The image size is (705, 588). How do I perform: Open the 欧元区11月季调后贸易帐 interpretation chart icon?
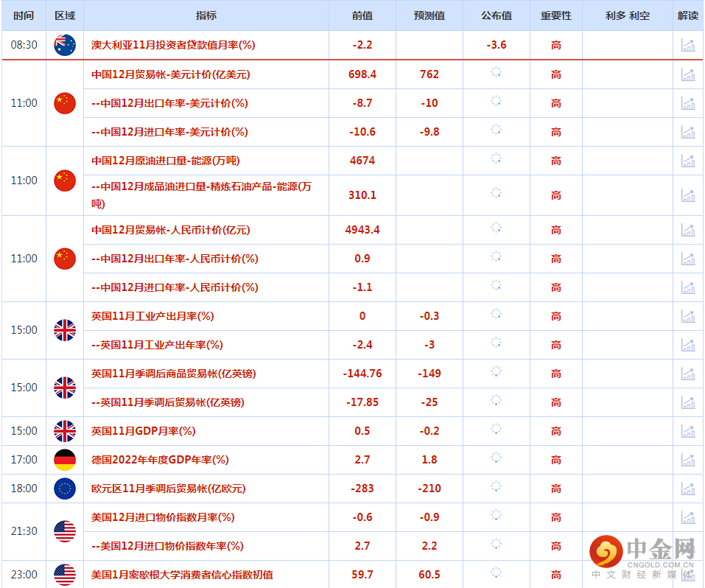(x=687, y=489)
